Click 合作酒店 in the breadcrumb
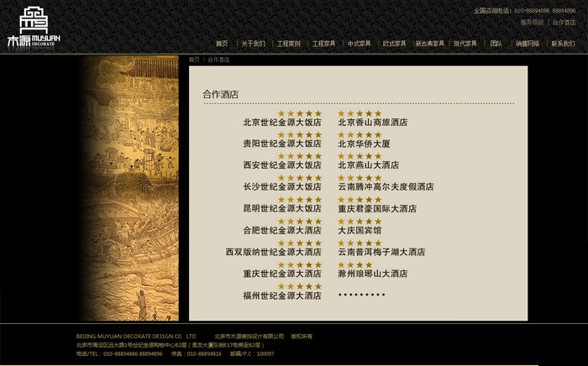Viewport: 588px width, 366px height. click(x=218, y=60)
